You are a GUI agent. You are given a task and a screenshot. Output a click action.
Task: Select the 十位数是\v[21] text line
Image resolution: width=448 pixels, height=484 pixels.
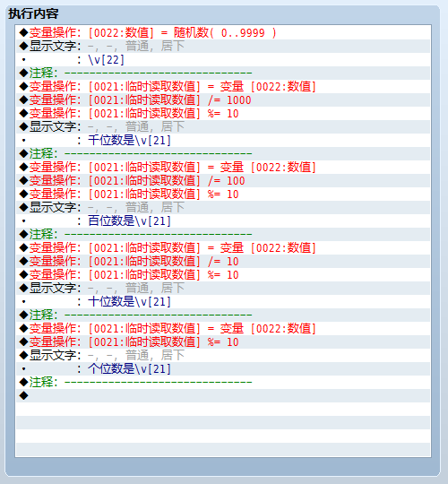[223, 301]
